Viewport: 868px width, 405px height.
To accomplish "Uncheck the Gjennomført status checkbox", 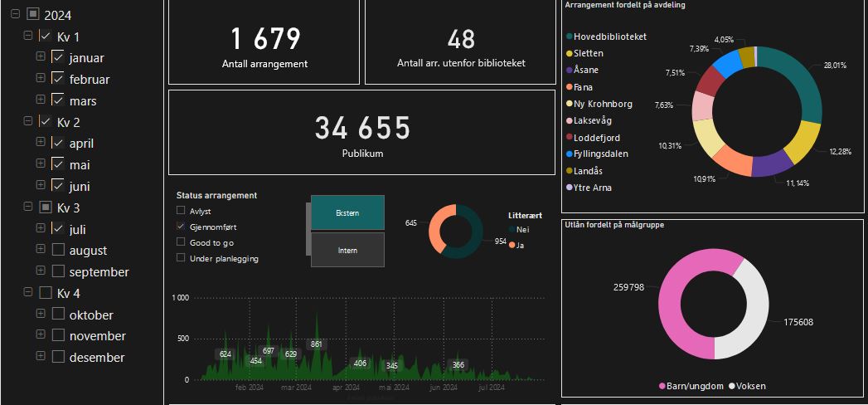I will click(x=181, y=227).
